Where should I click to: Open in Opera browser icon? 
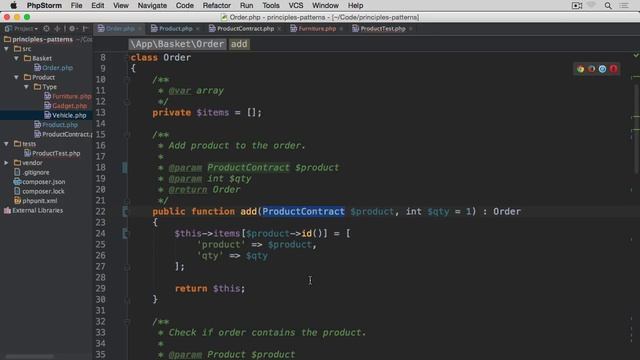[x=613, y=69]
